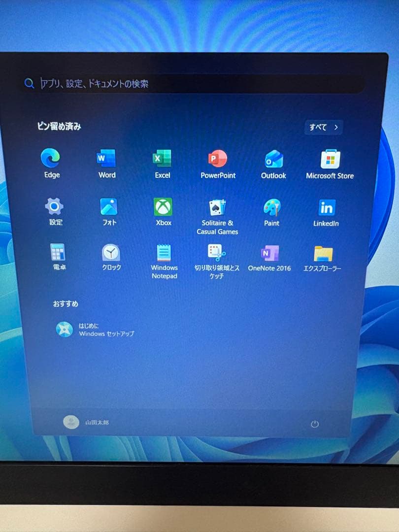Image resolution: width=399 pixels, height=532 pixels.
Task: Open the クロック clock app
Action: click(111, 252)
